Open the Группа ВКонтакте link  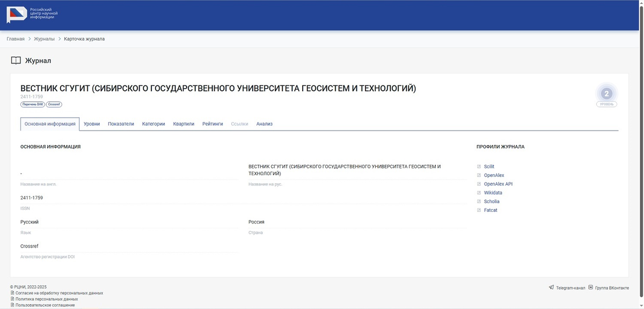click(612, 288)
